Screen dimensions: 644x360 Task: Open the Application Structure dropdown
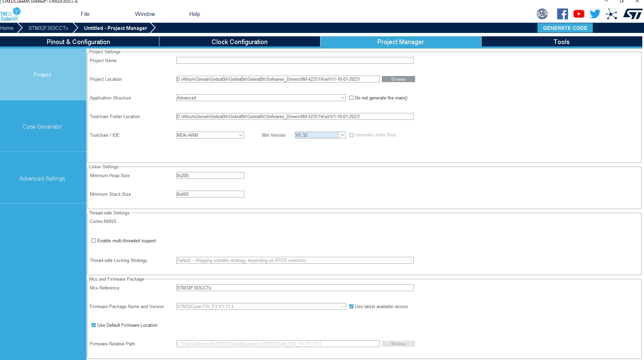coord(261,98)
